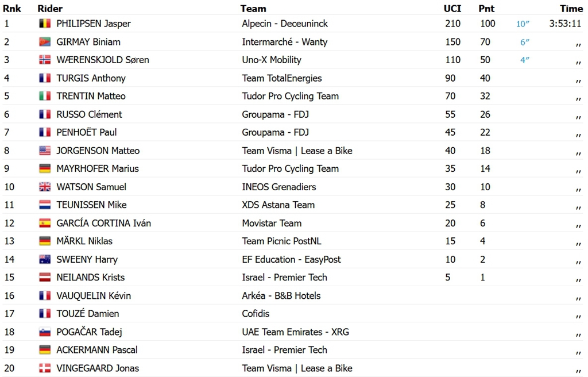Viewport: 588px width, 377px height.
Task: Click the Eritrean flag next to GIRMAY Biniam
Action: [x=45, y=42]
